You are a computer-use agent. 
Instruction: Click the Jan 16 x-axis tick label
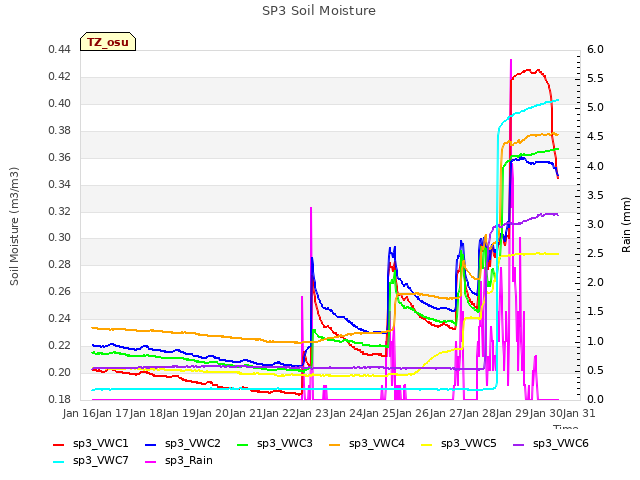(x=79, y=413)
